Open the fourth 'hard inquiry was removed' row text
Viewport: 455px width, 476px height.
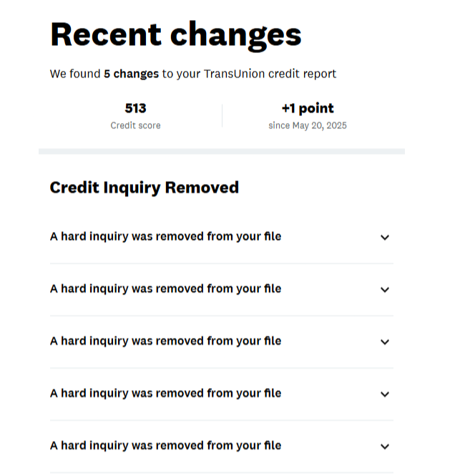point(166,393)
